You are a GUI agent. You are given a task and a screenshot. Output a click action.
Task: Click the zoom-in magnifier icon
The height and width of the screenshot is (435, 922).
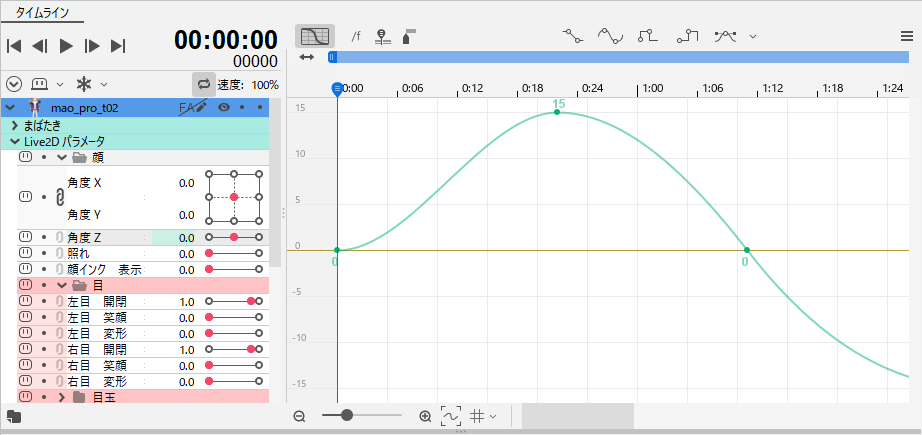[x=425, y=416]
